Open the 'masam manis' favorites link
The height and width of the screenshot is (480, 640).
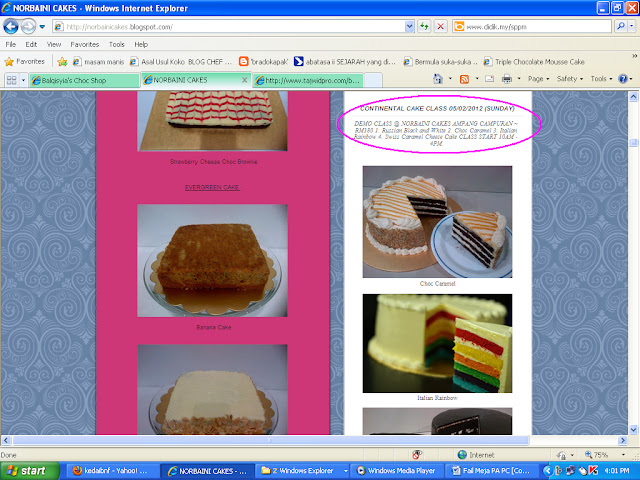tap(98, 62)
